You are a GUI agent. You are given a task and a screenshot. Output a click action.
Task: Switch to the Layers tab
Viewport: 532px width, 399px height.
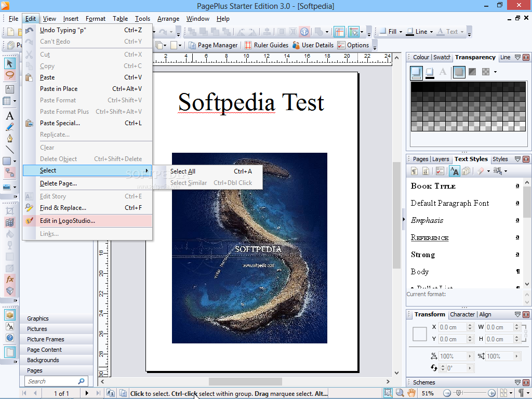[441, 159]
